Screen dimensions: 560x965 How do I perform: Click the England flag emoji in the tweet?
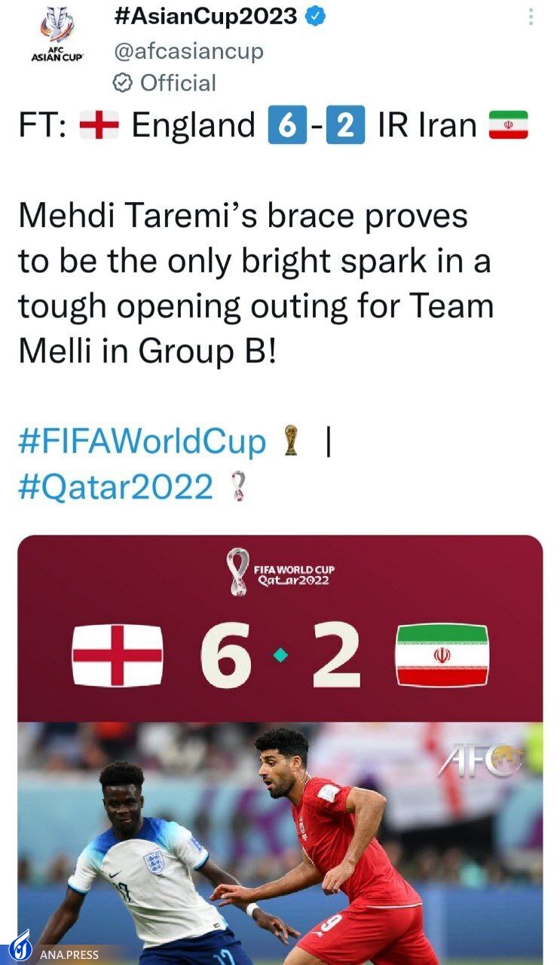tap(99, 126)
